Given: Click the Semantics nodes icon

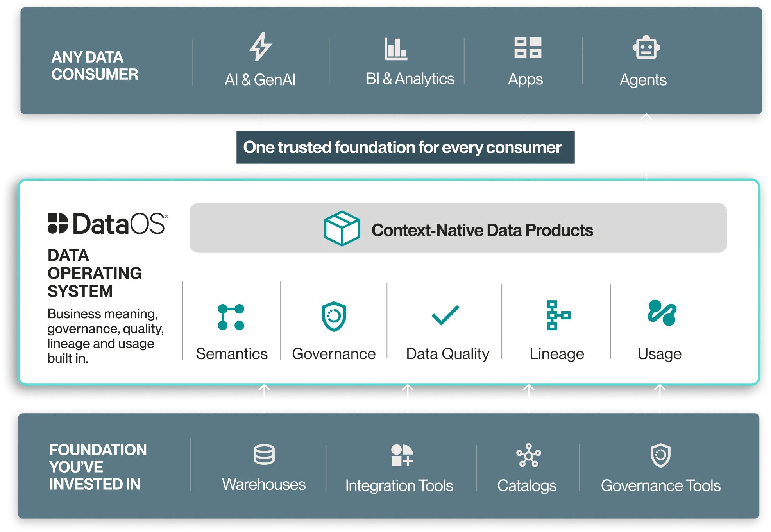Looking at the screenshot, I should [x=231, y=317].
